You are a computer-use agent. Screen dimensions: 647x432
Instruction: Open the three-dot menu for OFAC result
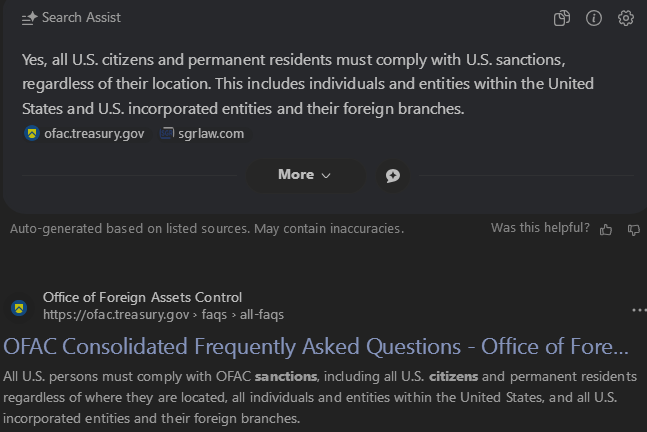click(x=638, y=310)
